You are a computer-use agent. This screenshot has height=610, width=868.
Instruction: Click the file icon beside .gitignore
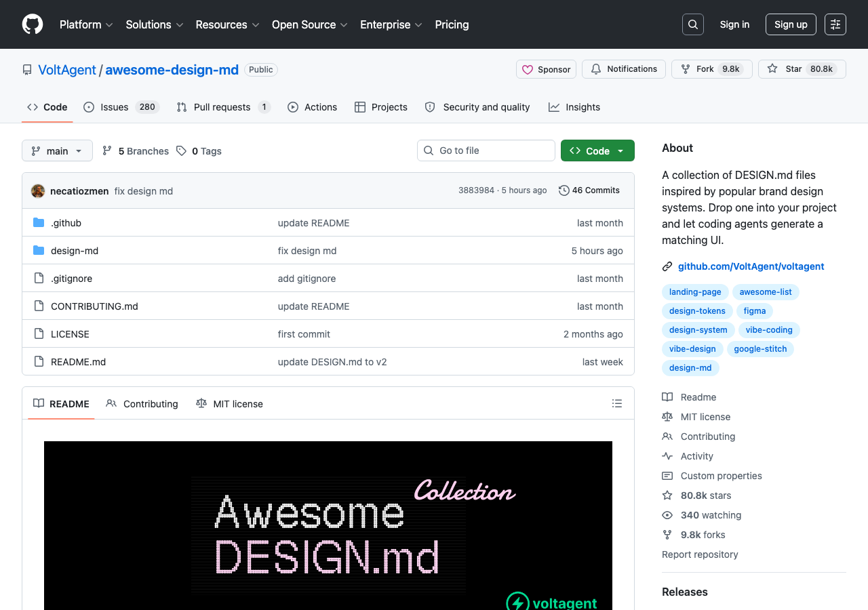tap(39, 279)
